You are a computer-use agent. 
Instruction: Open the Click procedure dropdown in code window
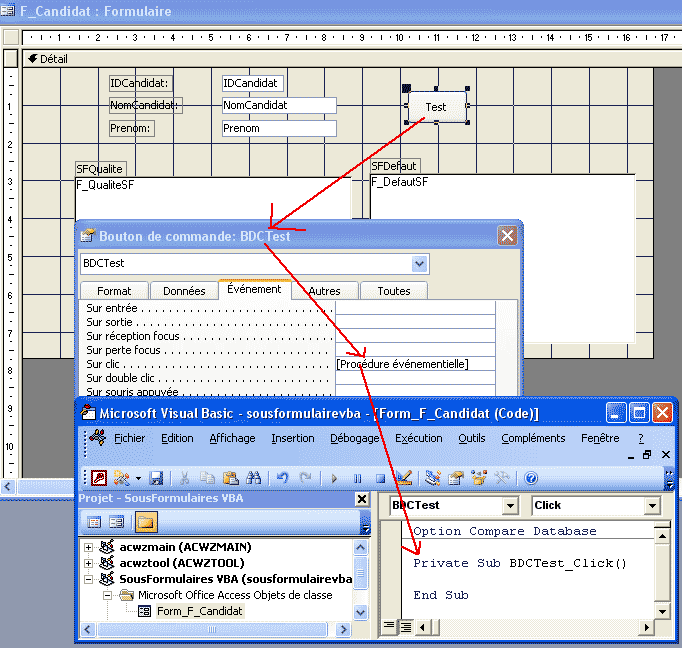pos(652,505)
